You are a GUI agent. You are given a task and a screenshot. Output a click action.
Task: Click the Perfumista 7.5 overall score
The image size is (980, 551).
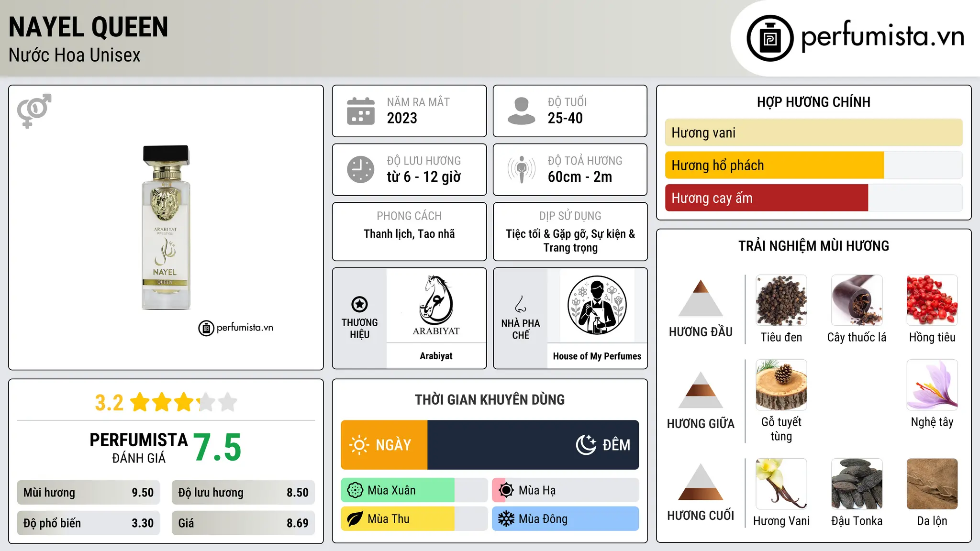217,447
